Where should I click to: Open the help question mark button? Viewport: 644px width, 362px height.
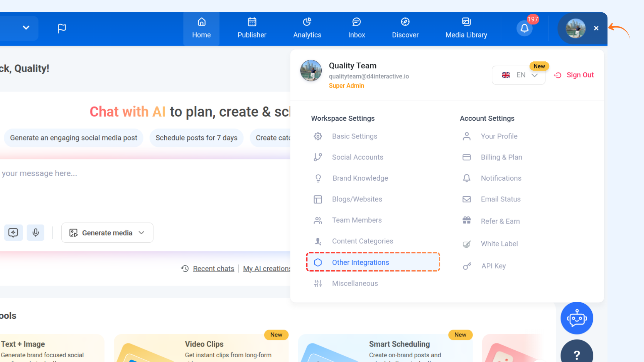pyautogui.click(x=577, y=354)
